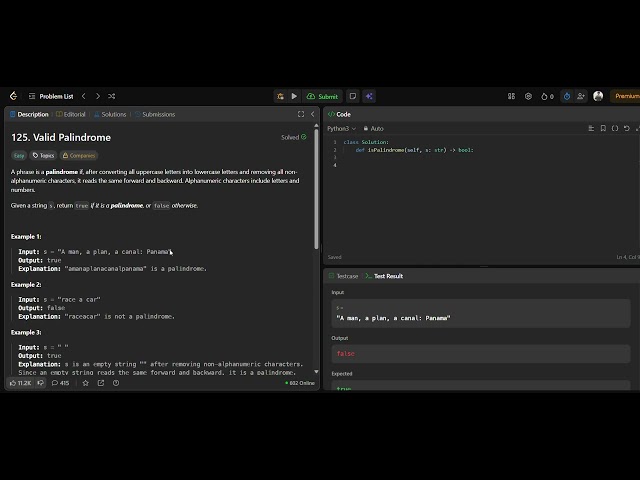Switch to the Testcase tab
The width and height of the screenshot is (640, 480).
point(343,276)
